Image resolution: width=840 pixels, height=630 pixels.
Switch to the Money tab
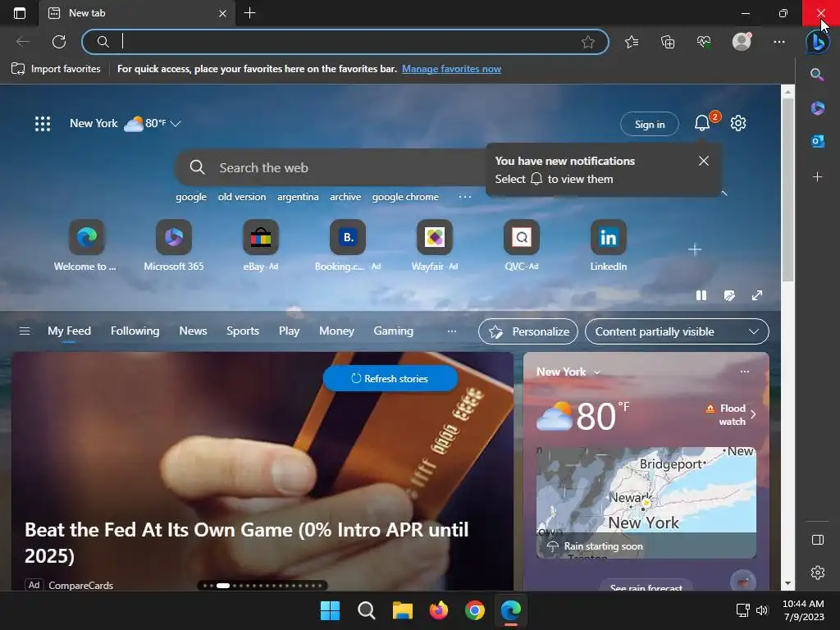pyautogui.click(x=336, y=331)
